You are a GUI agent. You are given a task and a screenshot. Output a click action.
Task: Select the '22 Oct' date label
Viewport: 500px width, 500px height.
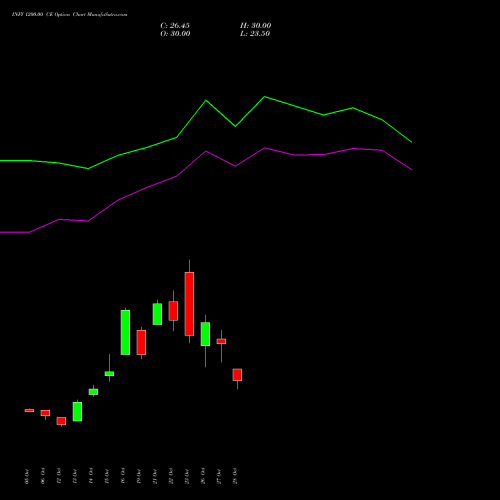pyautogui.click(x=171, y=476)
